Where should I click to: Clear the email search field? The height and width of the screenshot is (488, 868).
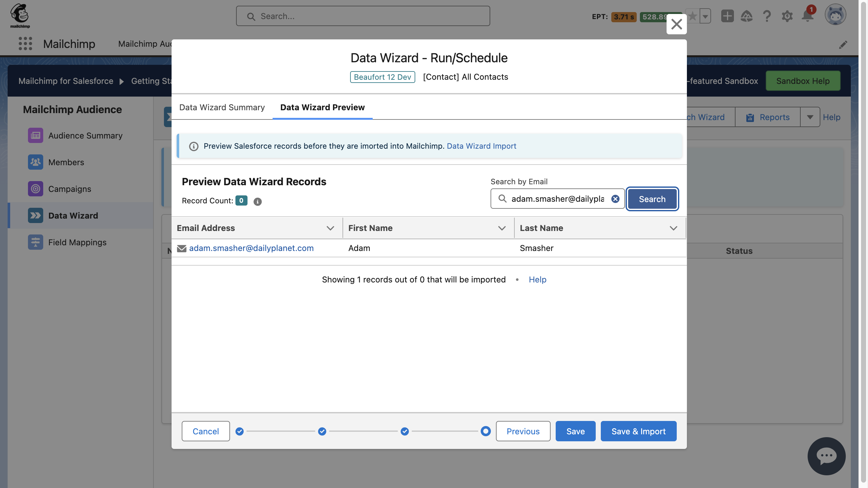click(615, 199)
